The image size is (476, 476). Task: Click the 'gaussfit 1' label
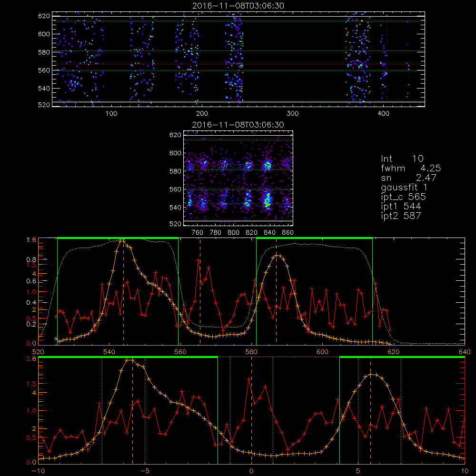pyautogui.click(x=404, y=187)
